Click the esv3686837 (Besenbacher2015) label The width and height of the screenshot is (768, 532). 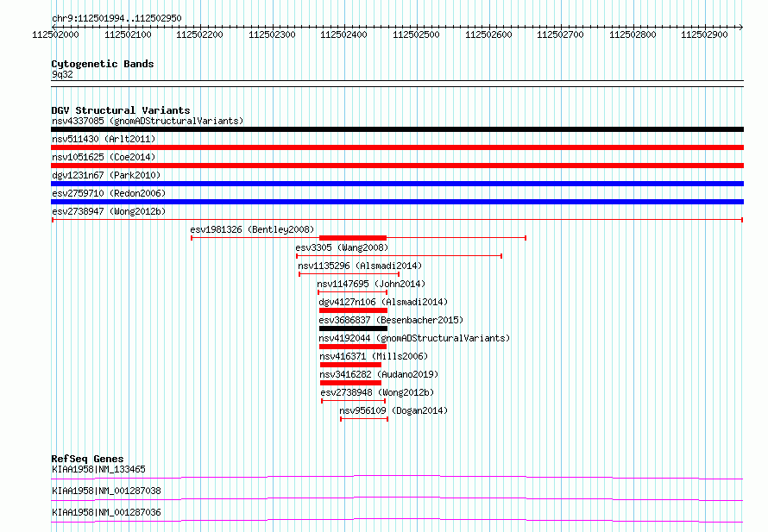(x=391, y=320)
